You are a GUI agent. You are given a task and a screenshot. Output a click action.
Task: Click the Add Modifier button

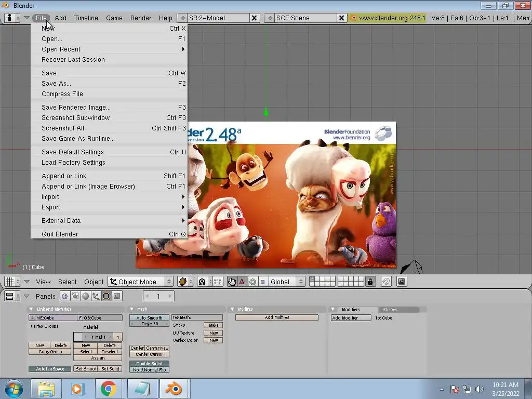point(351,318)
